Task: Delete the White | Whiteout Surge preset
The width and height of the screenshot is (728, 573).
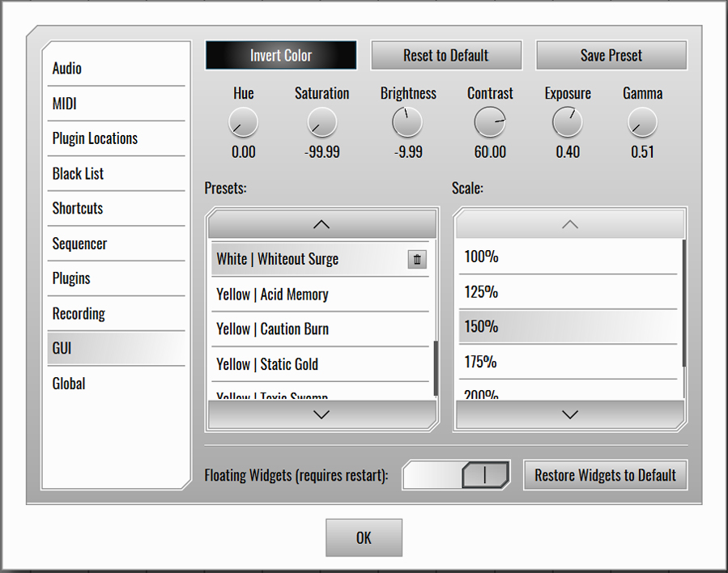Action: 417,259
